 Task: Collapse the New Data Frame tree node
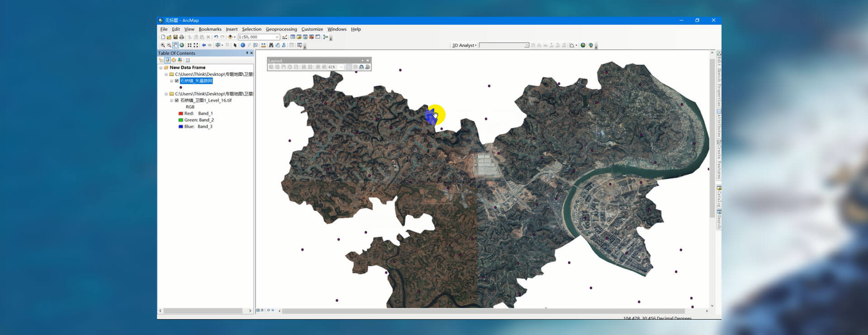point(160,67)
